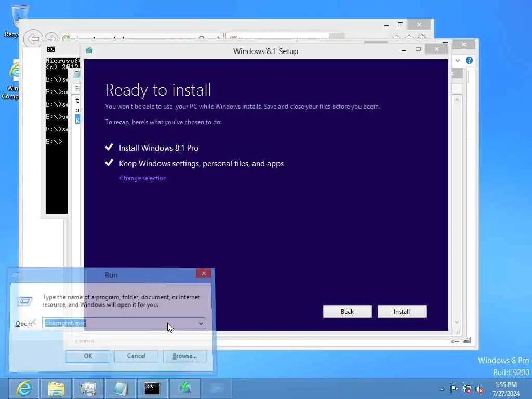Image resolution: width=532 pixels, height=399 pixels.
Task: Open the Action Center flag icon
Action: click(454, 389)
